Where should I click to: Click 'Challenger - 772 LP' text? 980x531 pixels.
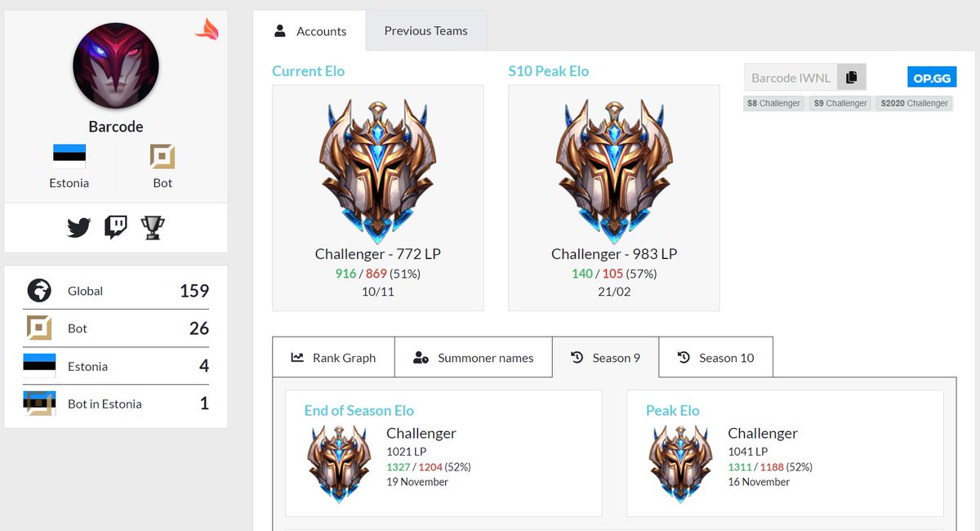(378, 253)
